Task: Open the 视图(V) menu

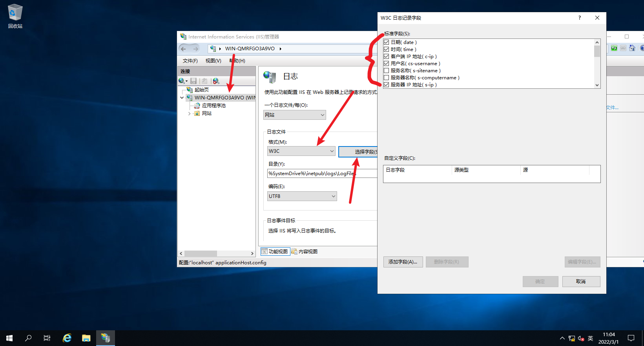Action: point(213,61)
